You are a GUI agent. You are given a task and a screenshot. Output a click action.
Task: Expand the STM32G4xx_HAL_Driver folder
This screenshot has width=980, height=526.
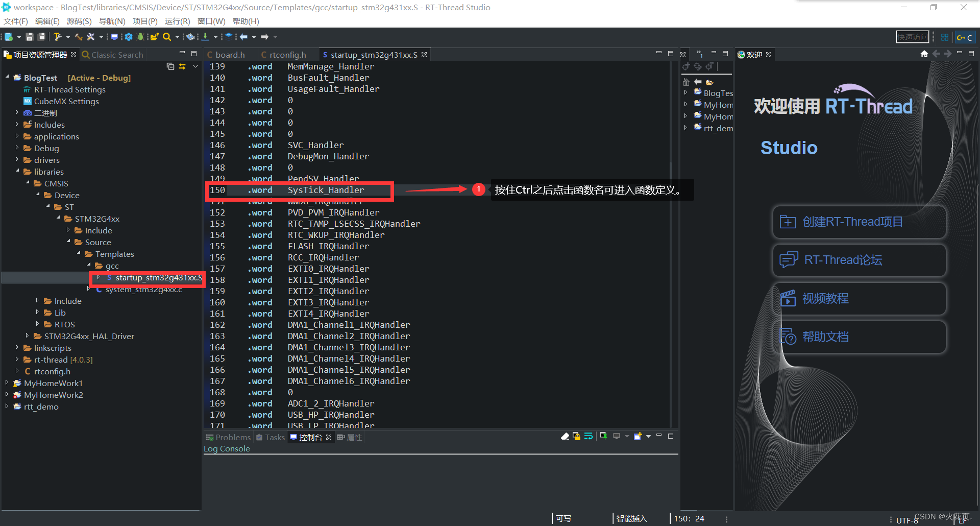coord(27,336)
